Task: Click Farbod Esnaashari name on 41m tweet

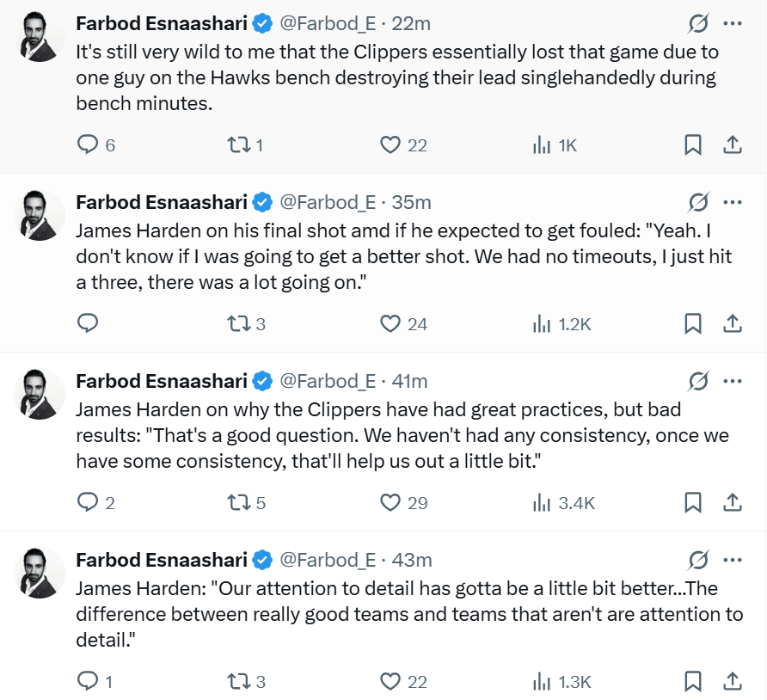Action: point(162,381)
